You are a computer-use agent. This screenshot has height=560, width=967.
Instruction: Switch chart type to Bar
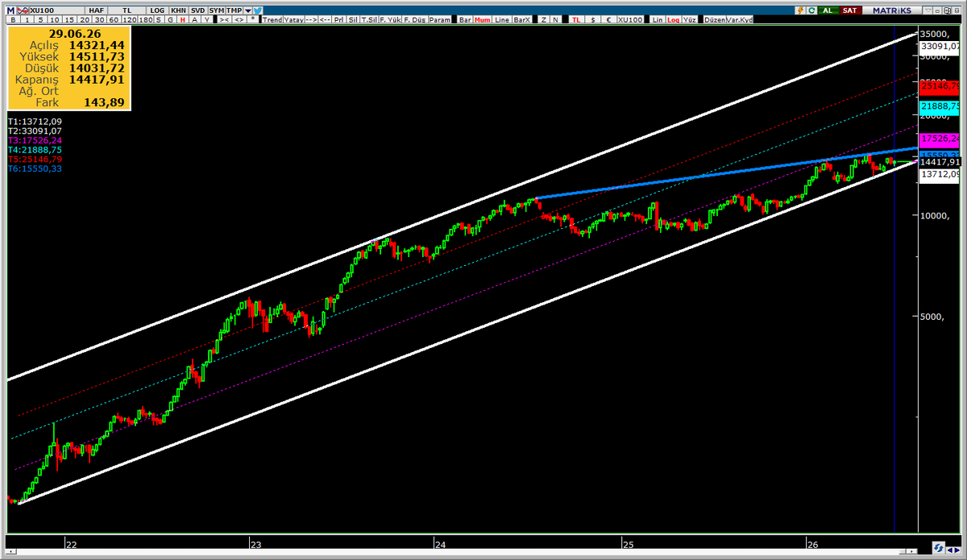(465, 19)
